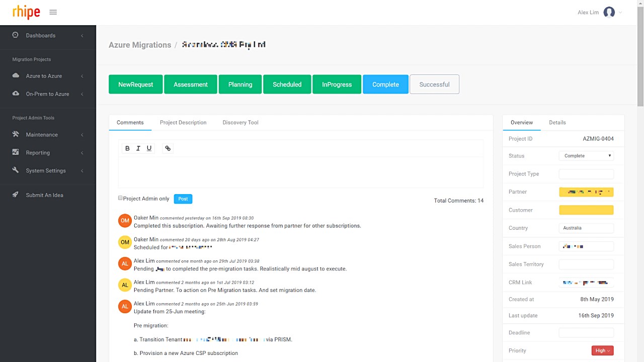
Task: Apply bold formatting in comment editor
Action: 127,148
